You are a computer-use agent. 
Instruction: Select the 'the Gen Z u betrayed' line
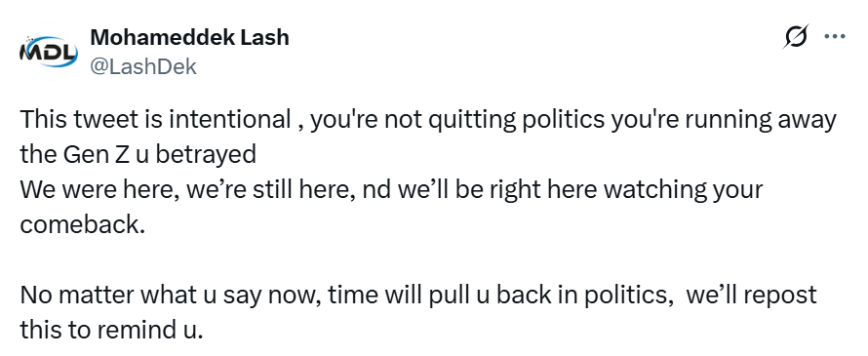(x=138, y=154)
